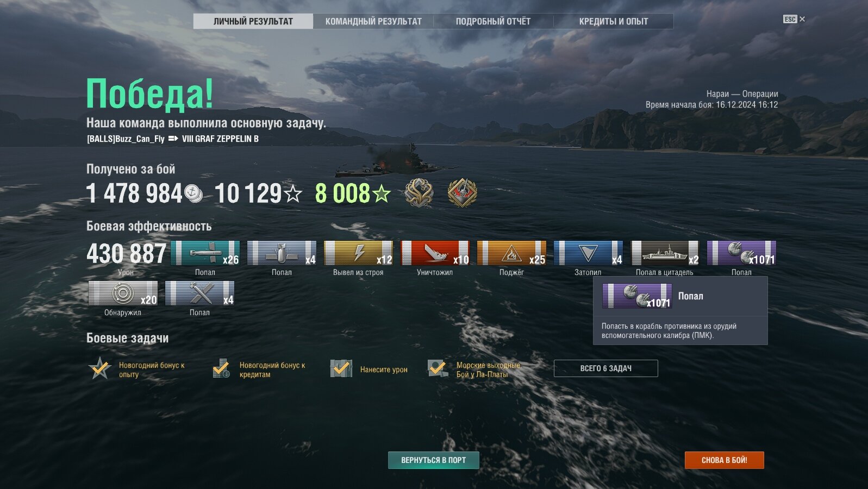Open the Командный результат tab
The image size is (868, 489).
coord(373,21)
